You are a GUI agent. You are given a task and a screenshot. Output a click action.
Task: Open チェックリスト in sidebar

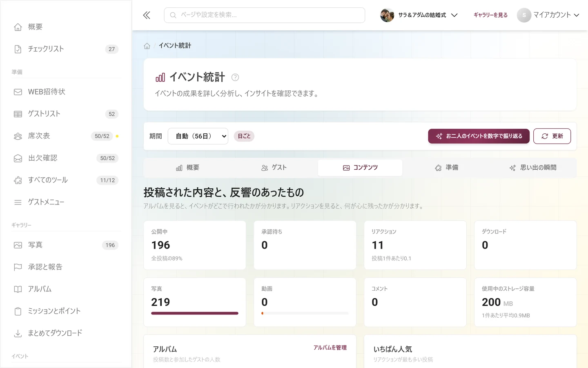[x=66, y=49]
